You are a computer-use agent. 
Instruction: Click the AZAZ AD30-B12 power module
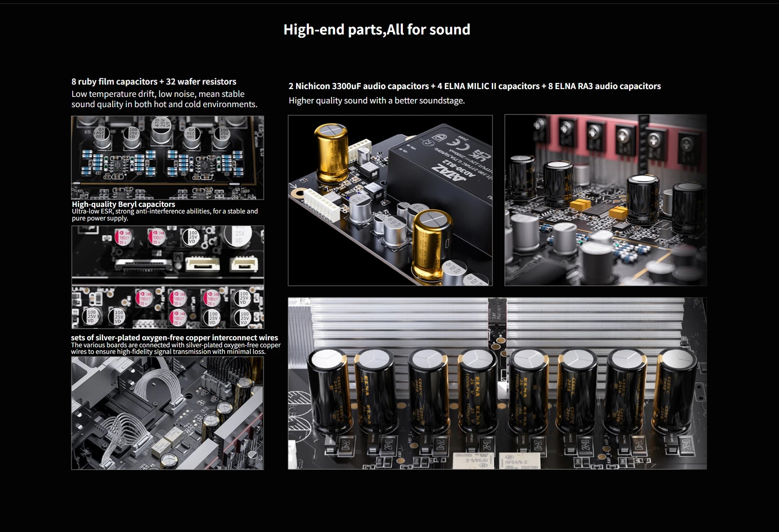click(444, 181)
